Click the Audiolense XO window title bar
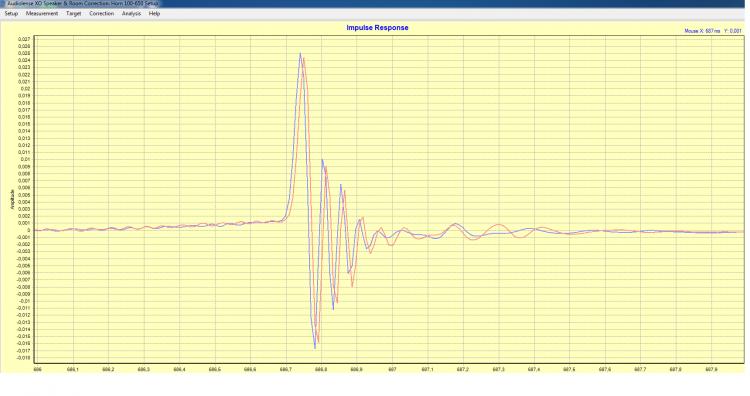 [x=375, y=3]
